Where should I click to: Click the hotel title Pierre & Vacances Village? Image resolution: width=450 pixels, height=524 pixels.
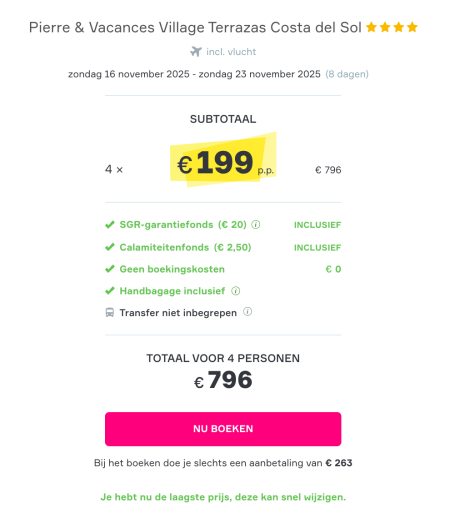[195, 27]
